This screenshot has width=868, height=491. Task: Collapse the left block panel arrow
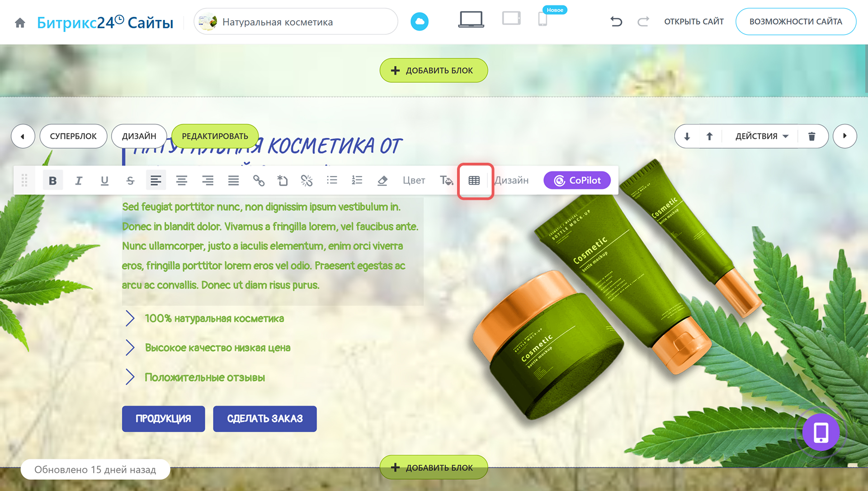(23, 136)
